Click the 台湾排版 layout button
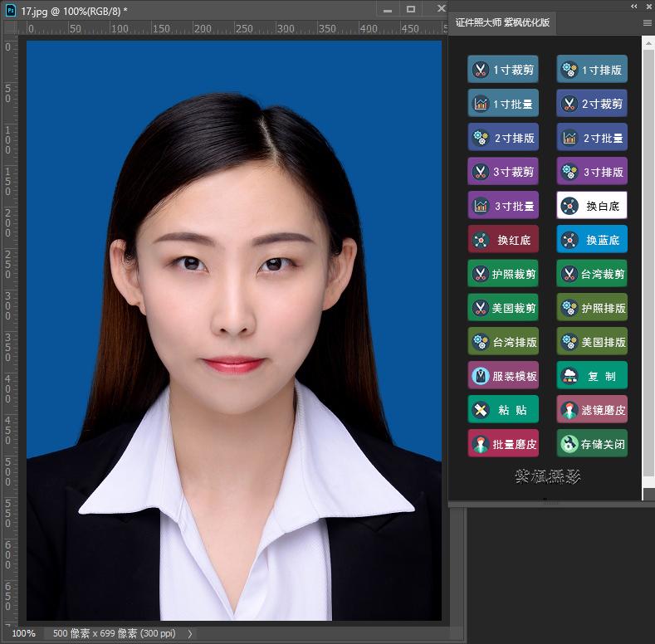The width and height of the screenshot is (655, 644). (503, 341)
